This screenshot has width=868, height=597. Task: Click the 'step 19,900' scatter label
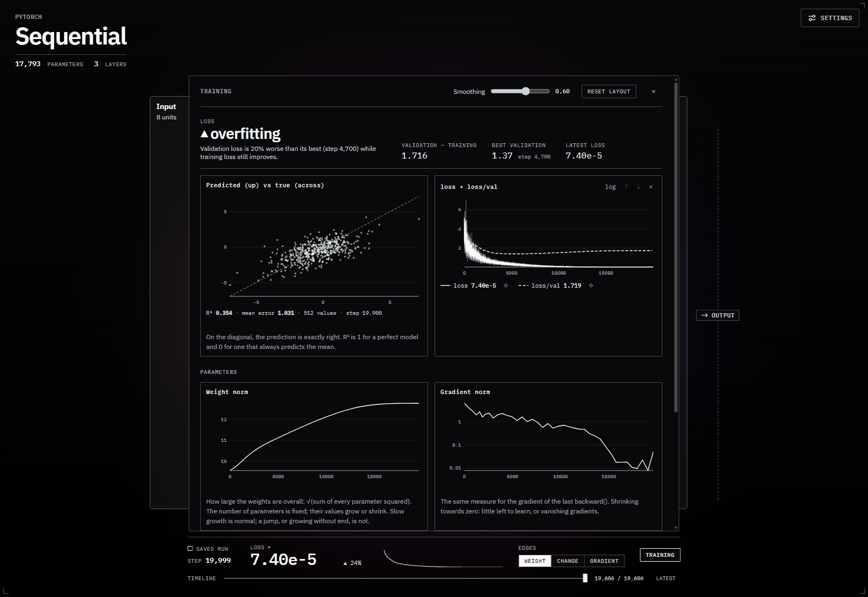click(x=364, y=313)
